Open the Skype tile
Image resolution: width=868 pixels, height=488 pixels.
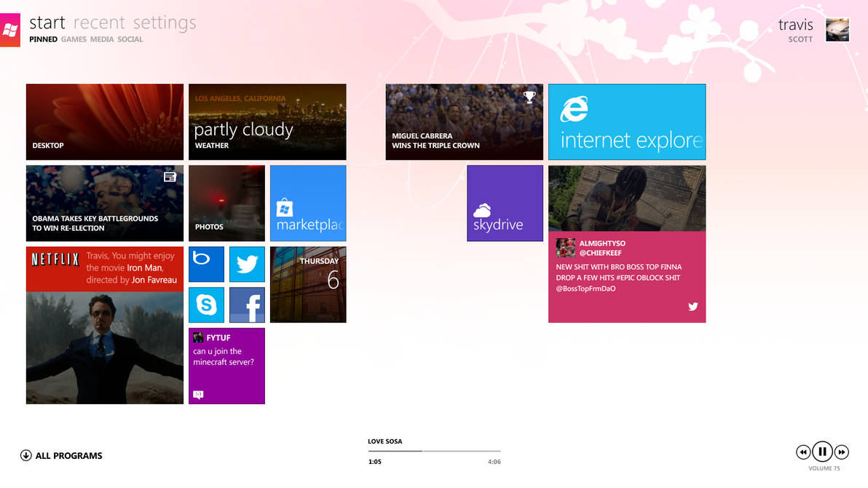[x=206, y=304]
